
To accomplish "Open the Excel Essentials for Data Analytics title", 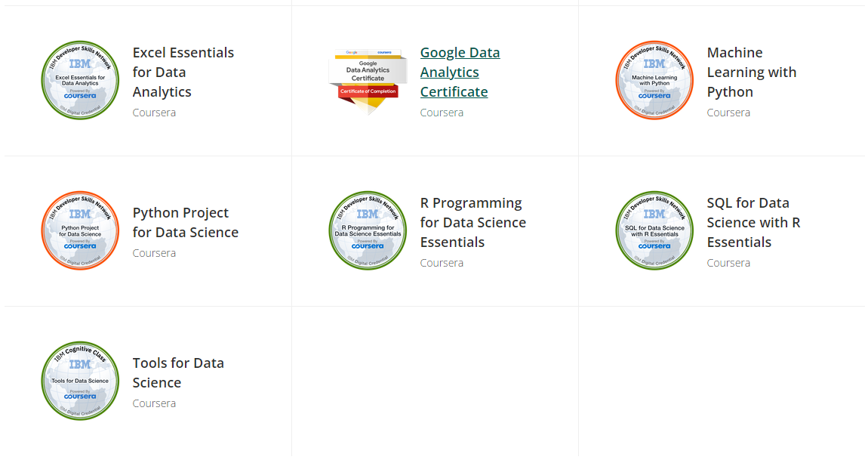I will click(183, 72).
